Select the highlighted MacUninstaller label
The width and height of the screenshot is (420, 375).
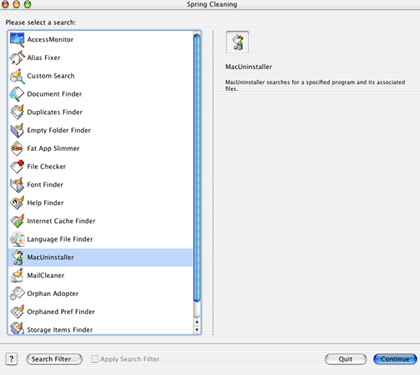50,257
